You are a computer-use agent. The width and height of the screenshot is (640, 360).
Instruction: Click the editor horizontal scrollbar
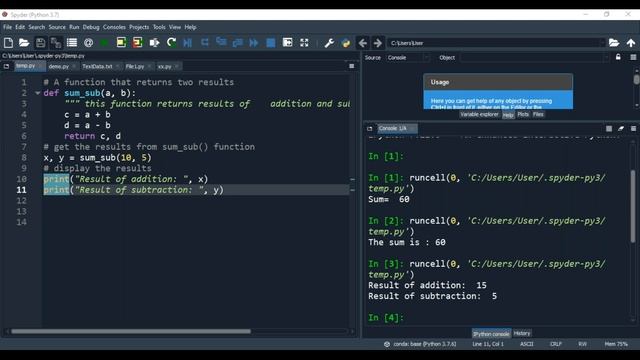[x=131, y=331]
